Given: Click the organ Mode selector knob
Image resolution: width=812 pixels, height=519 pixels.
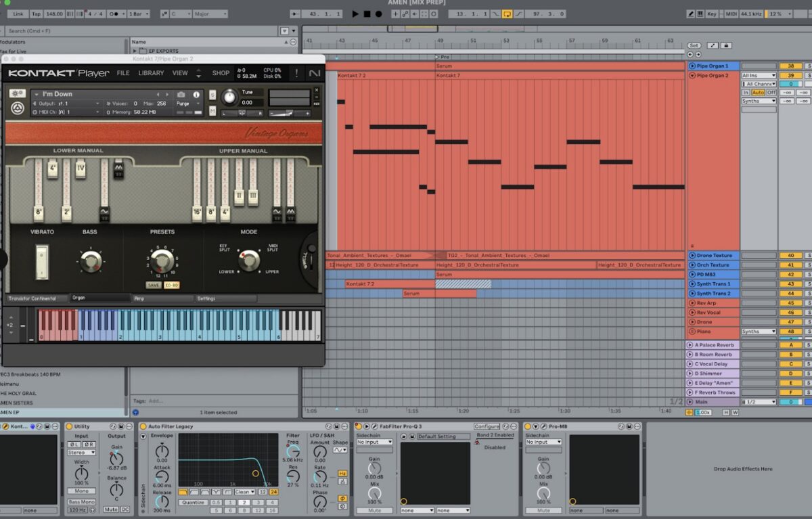Looking at the screenshot, I should click(249, 260).
